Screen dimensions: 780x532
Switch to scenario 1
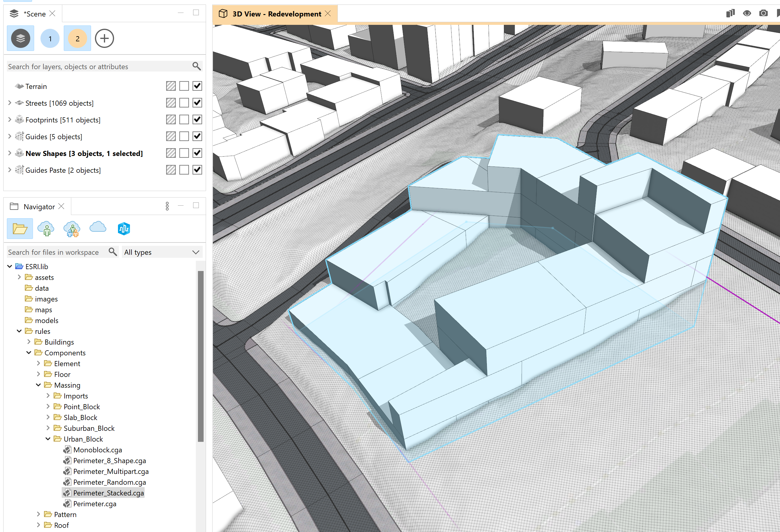[x=50, y=38]
